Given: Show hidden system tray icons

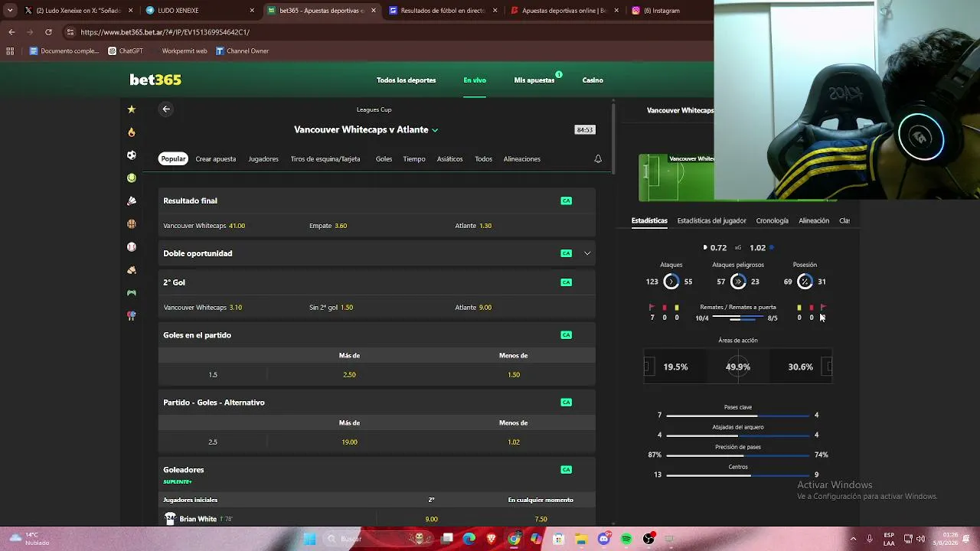Looking at the screenshot, I should click(x=853, y=539).
